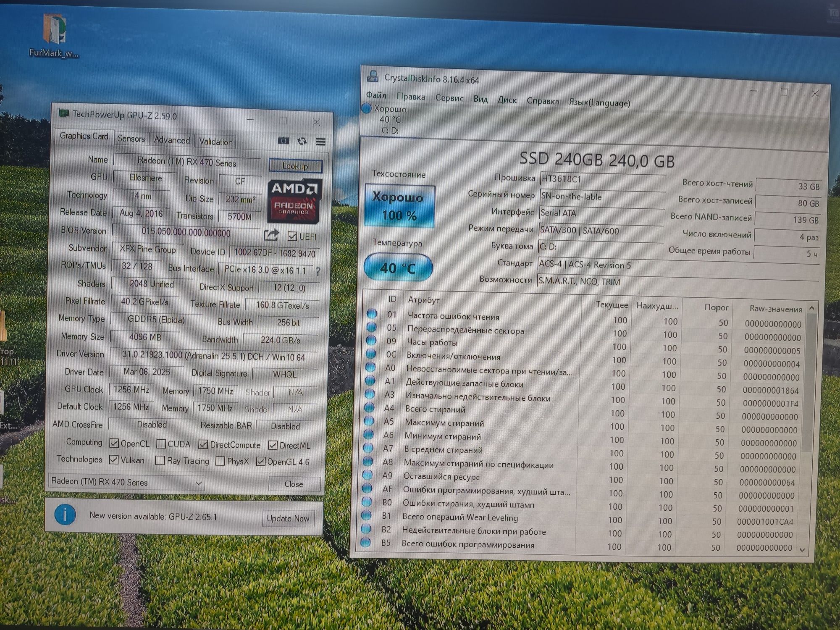The image size is (840, 630).
Task: Click SMART list scrollbar down arrow
Action: pyautogui.click(x=802, y=550)
